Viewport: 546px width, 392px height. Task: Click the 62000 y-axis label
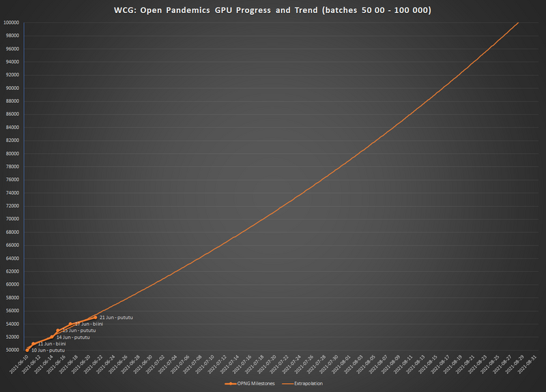click(x=12, y=271)
